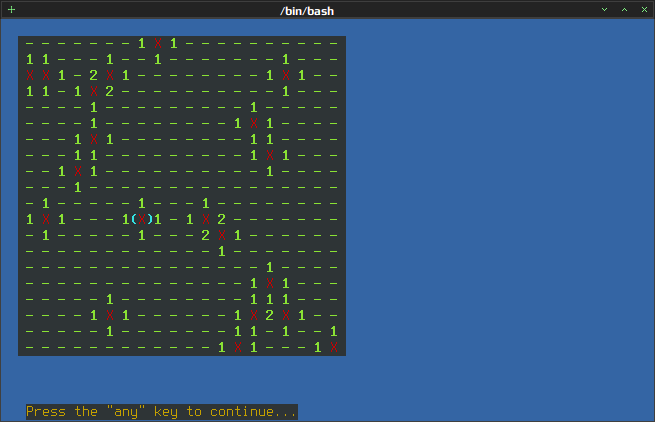Click the up-chevron maximize icon in title bar
The width and height of the screenshot is (655, 422).
pyautogui.click(x=625, y=9)
